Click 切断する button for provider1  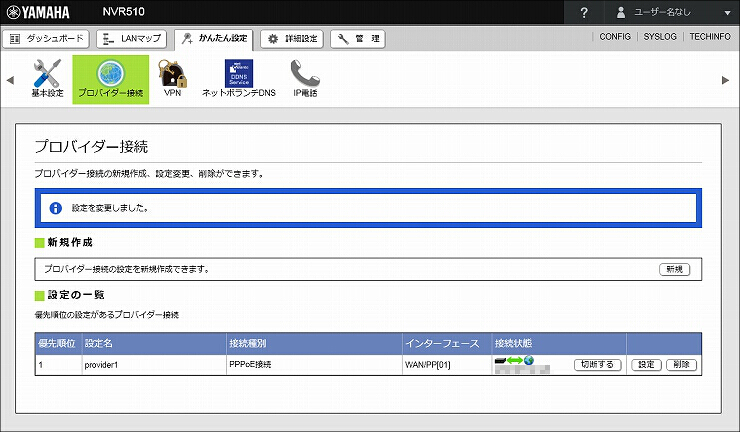(x=597, y=364)
